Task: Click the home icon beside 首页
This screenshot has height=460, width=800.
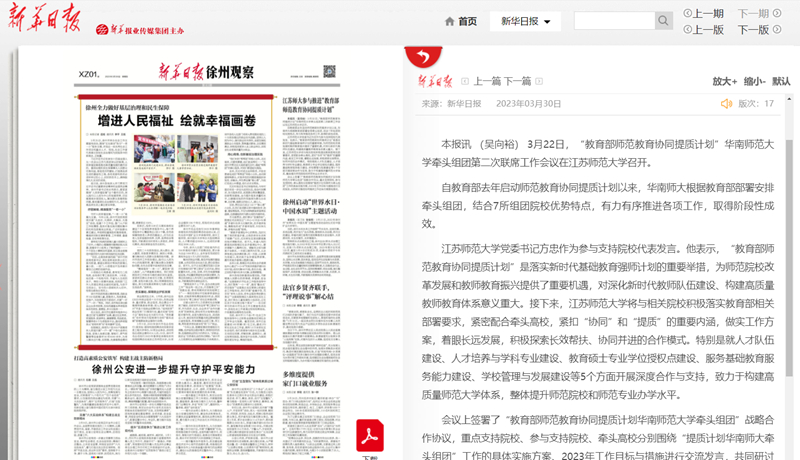Action: 449,22
